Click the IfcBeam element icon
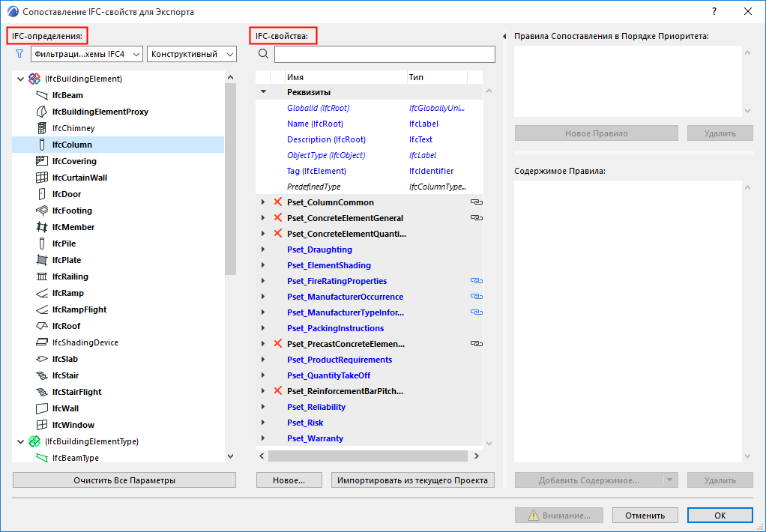 click(x=42, y=95)
